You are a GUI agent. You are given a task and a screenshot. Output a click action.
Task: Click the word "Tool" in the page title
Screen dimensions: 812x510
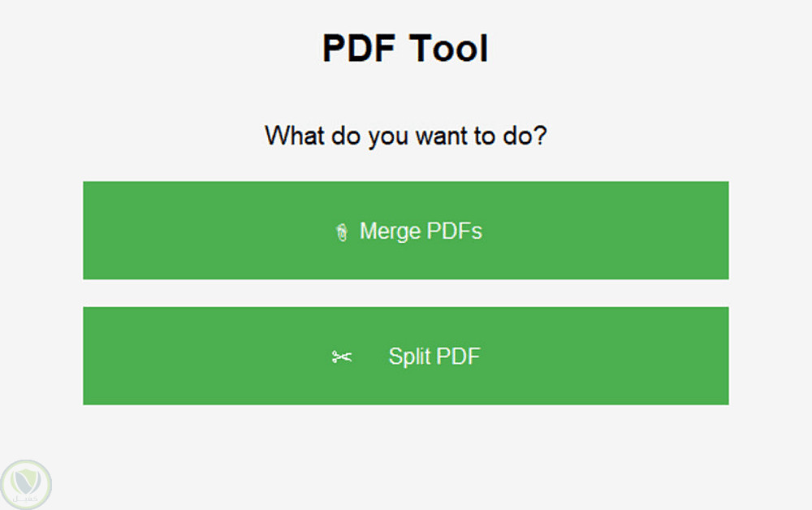(x=449, y=48)
